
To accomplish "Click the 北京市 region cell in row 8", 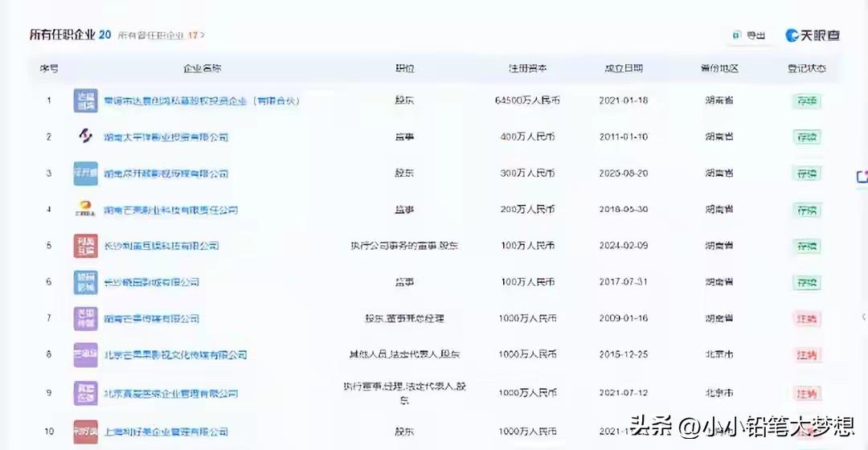I will (x=719, y=354).
